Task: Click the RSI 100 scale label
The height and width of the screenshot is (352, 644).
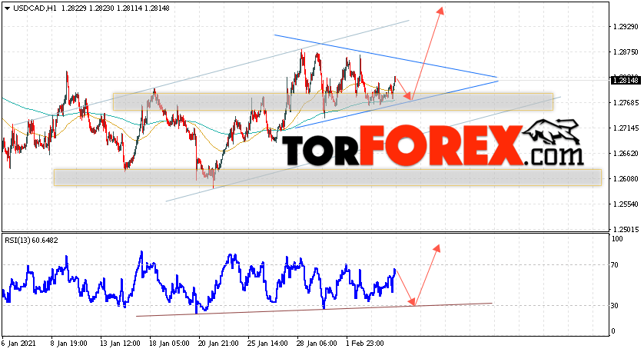Action: point(617,238)
